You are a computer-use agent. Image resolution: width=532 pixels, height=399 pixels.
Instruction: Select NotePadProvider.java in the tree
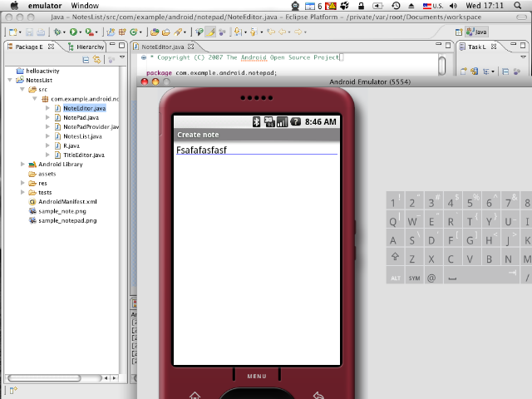tap(91, 127)
